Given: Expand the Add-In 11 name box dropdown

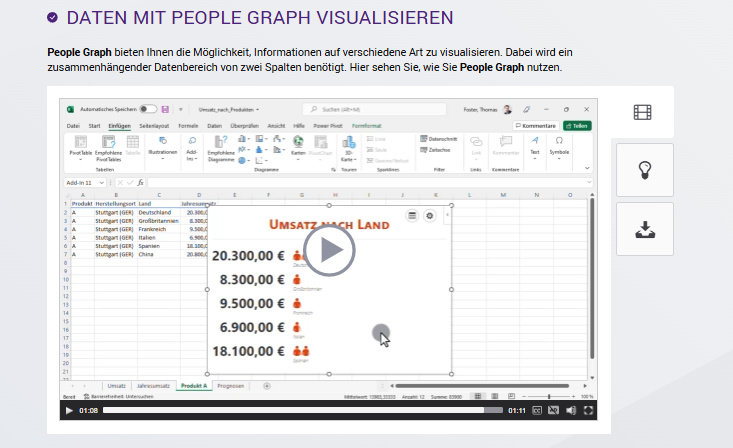Looking at the screenshot, I should (x=101, y=183).
